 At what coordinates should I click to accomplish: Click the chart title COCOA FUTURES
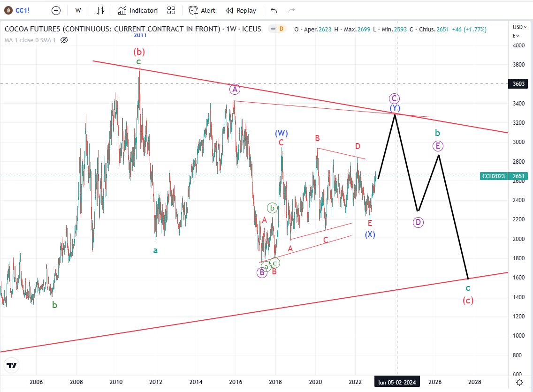pos(133,29)
